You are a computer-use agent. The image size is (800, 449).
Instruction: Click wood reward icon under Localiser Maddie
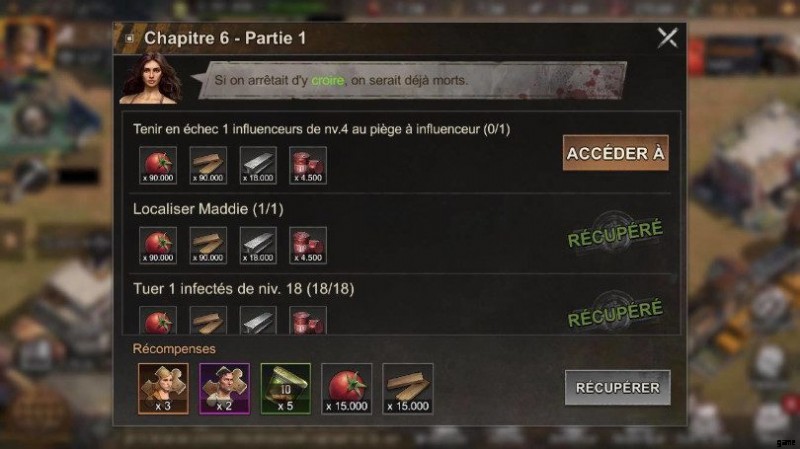(208, 245)
